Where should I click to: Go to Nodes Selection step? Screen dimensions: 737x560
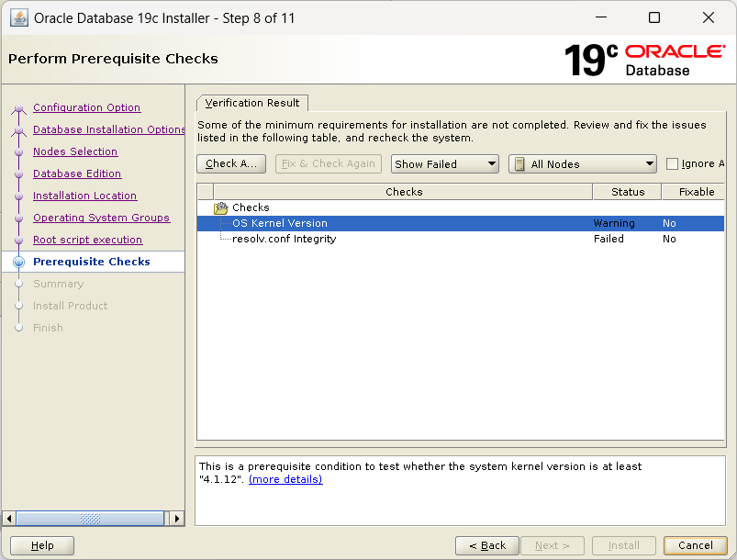75,151
